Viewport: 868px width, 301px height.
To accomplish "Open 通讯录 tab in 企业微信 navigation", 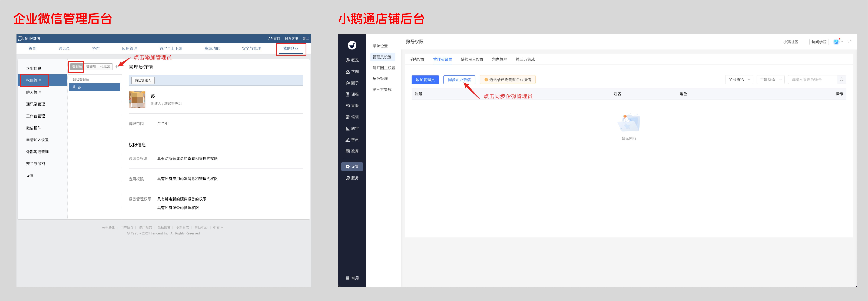I will [x=64, y=49].
